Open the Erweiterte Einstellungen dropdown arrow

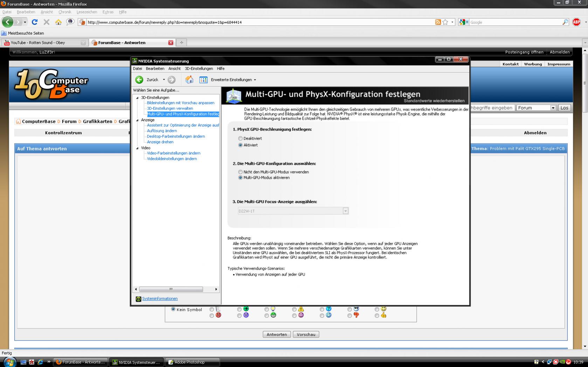255,80
